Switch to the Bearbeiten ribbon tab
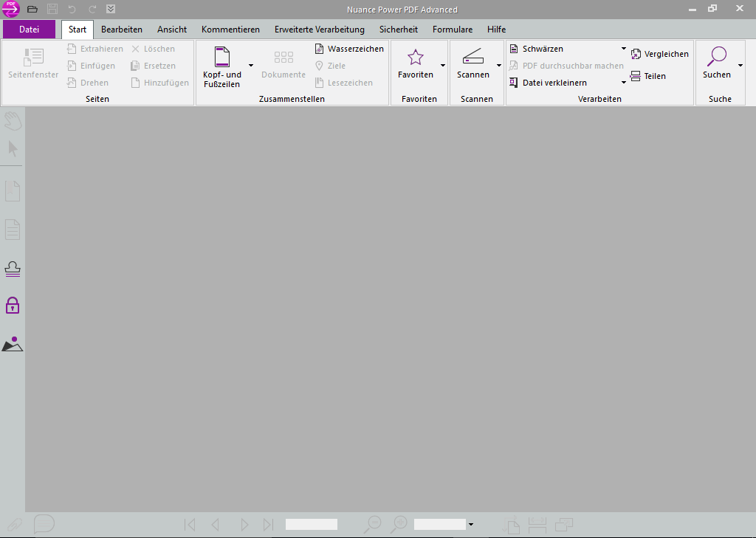756x538 pixels. pyautogui.click(x=122, y=30)
